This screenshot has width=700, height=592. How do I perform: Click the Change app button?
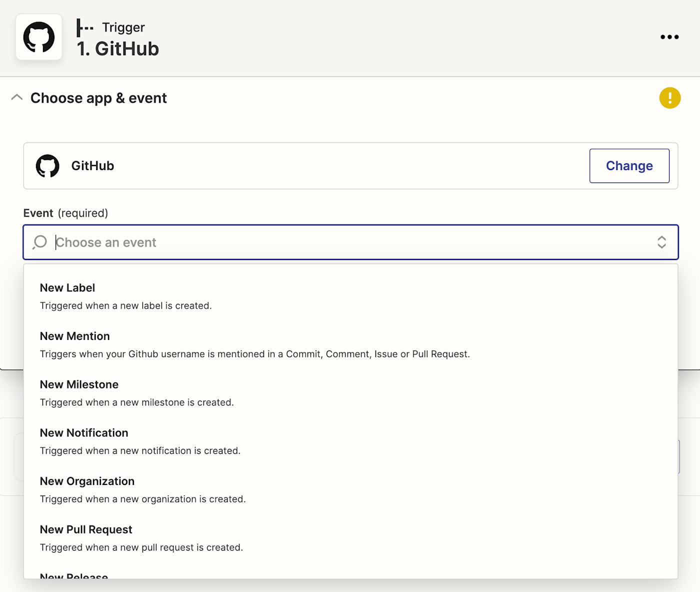pyautogui.click(x=629, y=166)
